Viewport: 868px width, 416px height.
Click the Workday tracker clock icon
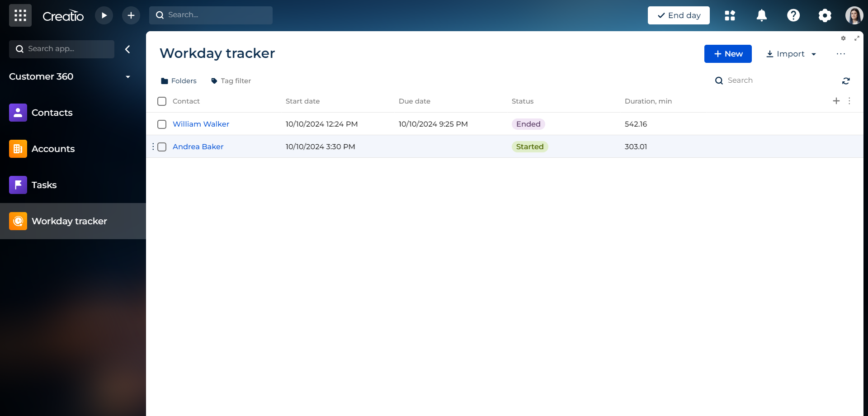[x=18, y=221]
